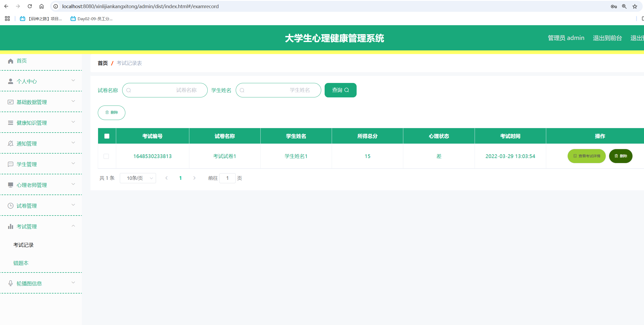Toggle the select-all checkbox in the table header

pos(107,136)
